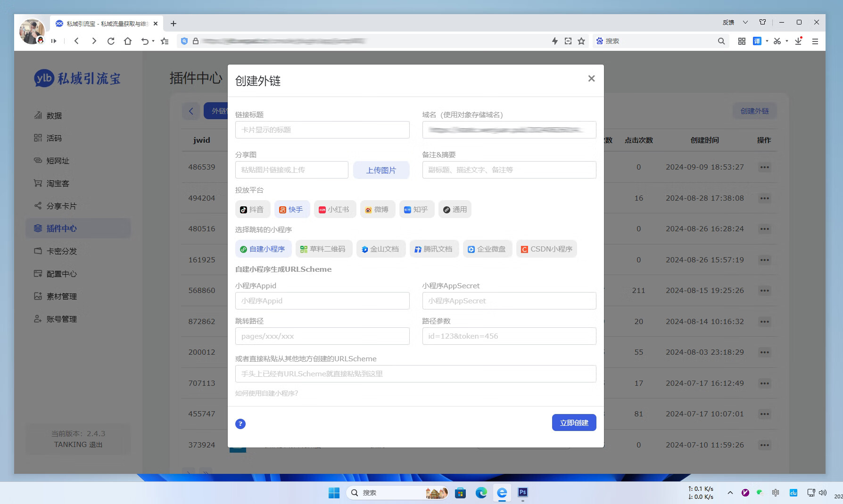Select the CSDN小程序 jump option
843x504 pixels.
(546, 249)
